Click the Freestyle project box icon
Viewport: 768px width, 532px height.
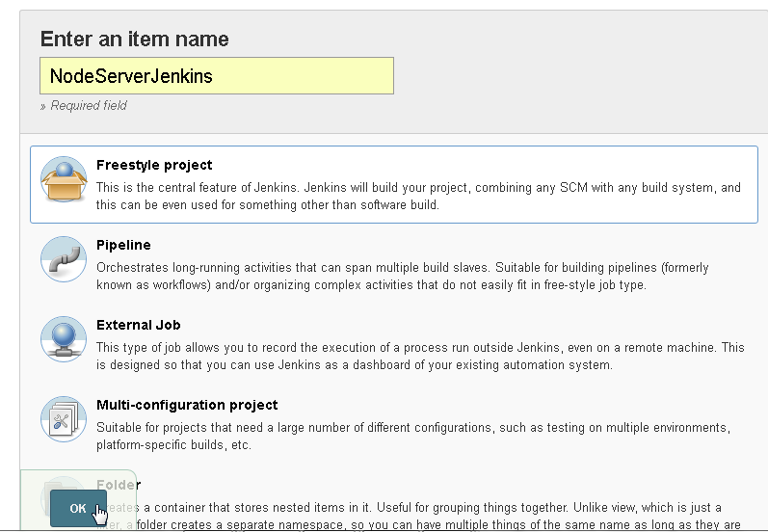point(64,179)
